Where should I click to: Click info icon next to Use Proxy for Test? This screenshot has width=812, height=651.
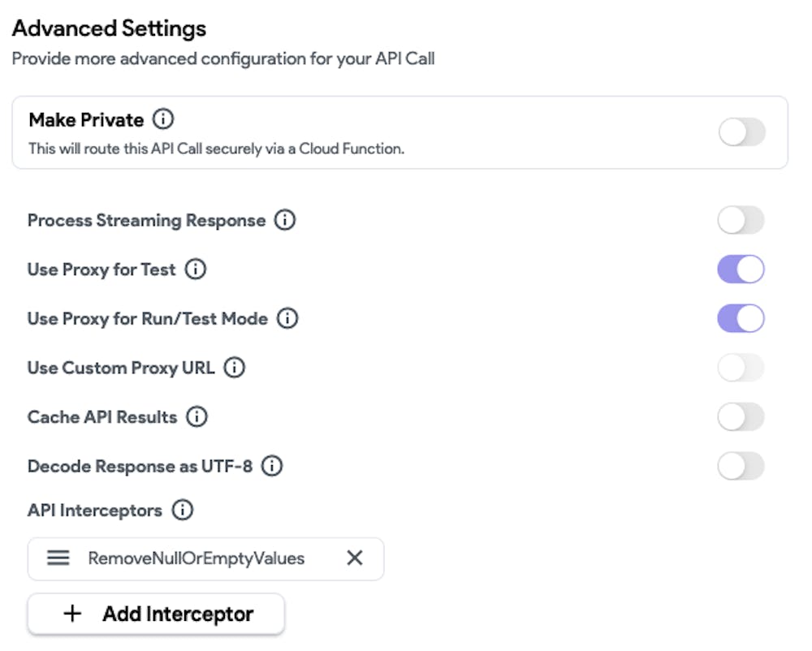coord(195,269)
